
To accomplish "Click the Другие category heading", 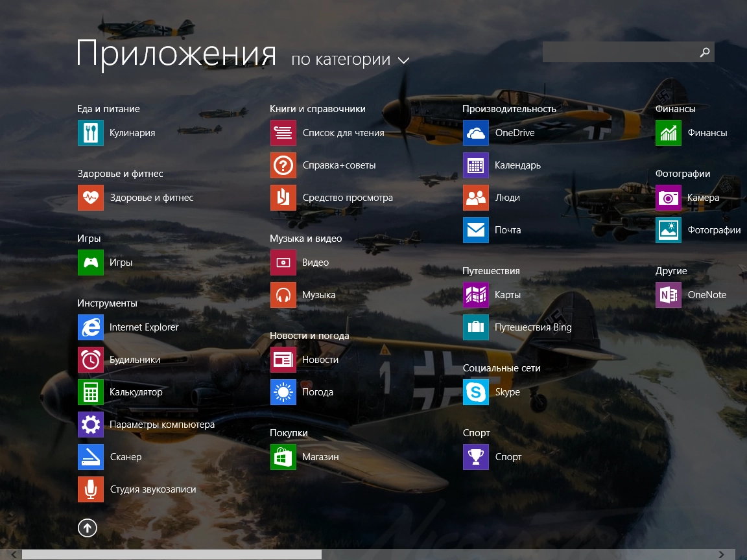I will (x=671, y=271).
